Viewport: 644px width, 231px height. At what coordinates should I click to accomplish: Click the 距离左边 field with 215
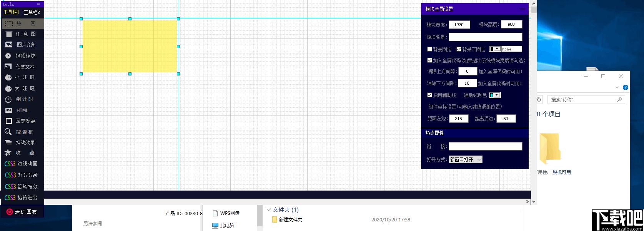tap(459, 119)
